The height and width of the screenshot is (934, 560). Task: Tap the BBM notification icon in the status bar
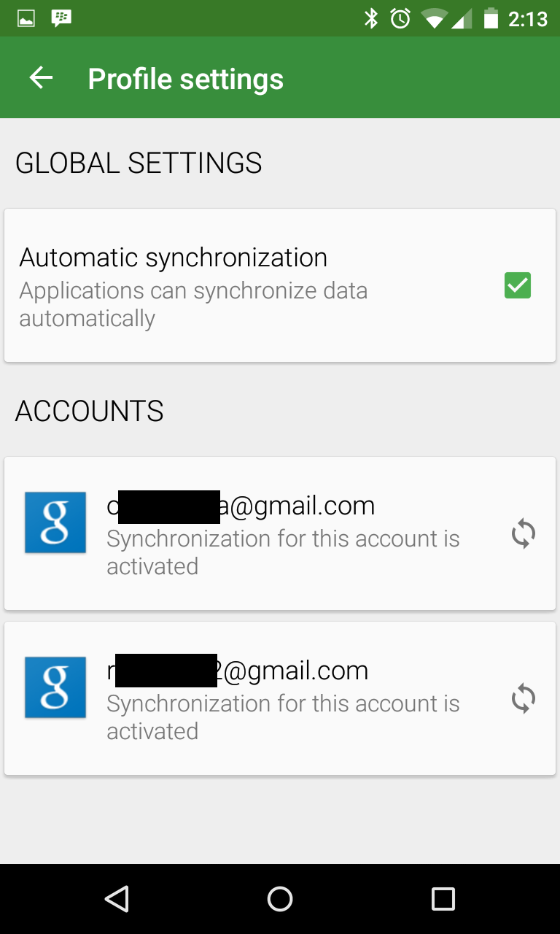(61, 18)
